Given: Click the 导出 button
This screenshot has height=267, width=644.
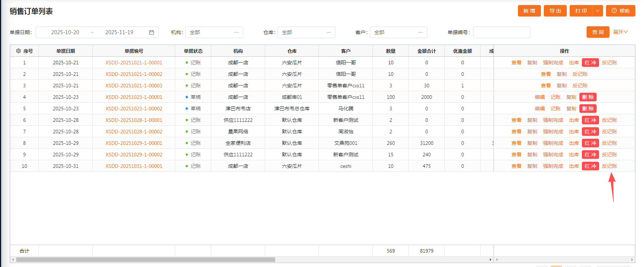Looking at the screenshot, I should [x=555, y=11].
